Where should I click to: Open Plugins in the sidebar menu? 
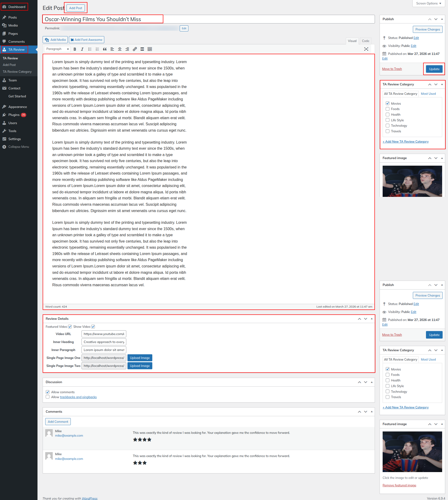(x=14, y=115)
